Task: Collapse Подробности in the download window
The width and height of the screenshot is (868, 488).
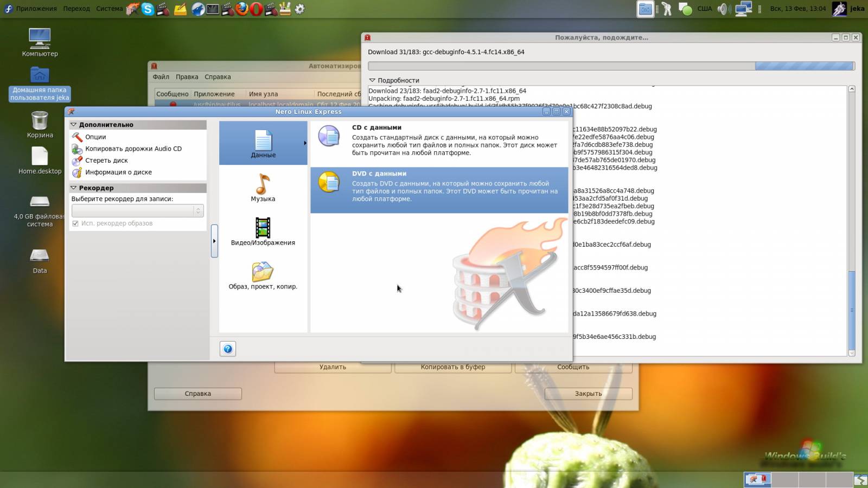Action: click(372, 80)
